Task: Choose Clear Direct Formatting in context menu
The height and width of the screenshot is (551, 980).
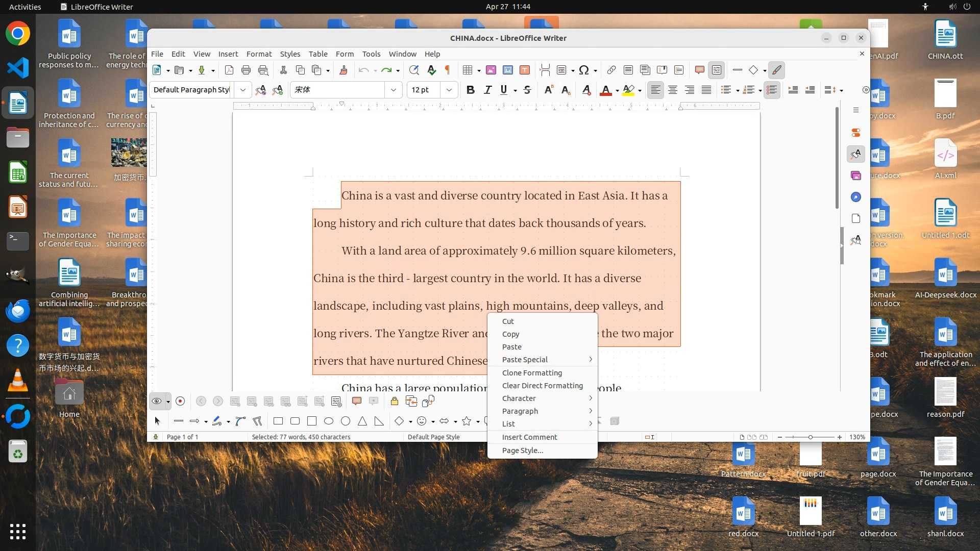Action: coord(542,386)
